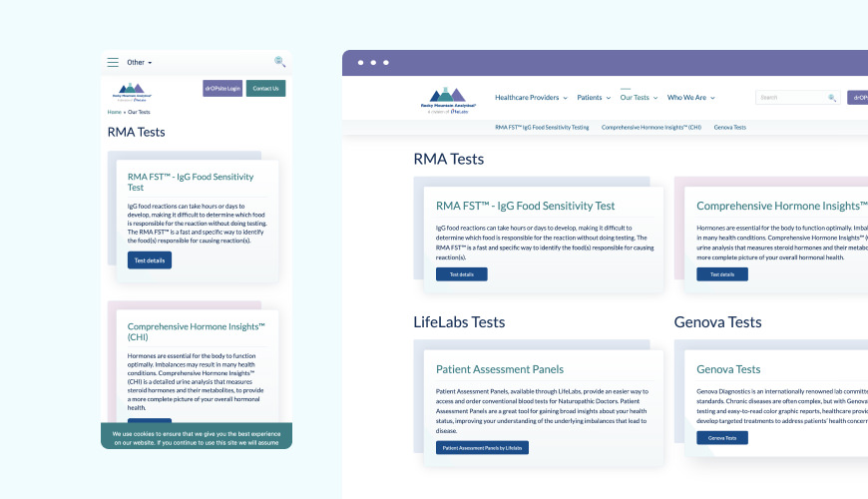Open Comprehensive Hormone Insights desktop card title
Screen dimensions: 868x499
pyautogui.click(x=781, y=206)
